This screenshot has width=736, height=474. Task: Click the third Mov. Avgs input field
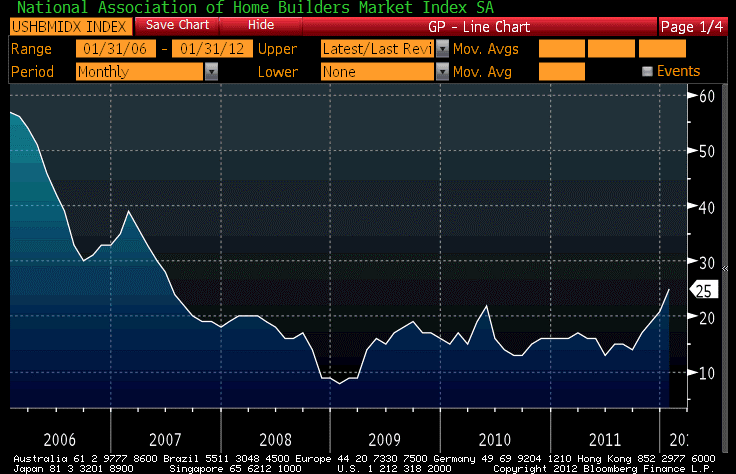(x=662, y=49)
